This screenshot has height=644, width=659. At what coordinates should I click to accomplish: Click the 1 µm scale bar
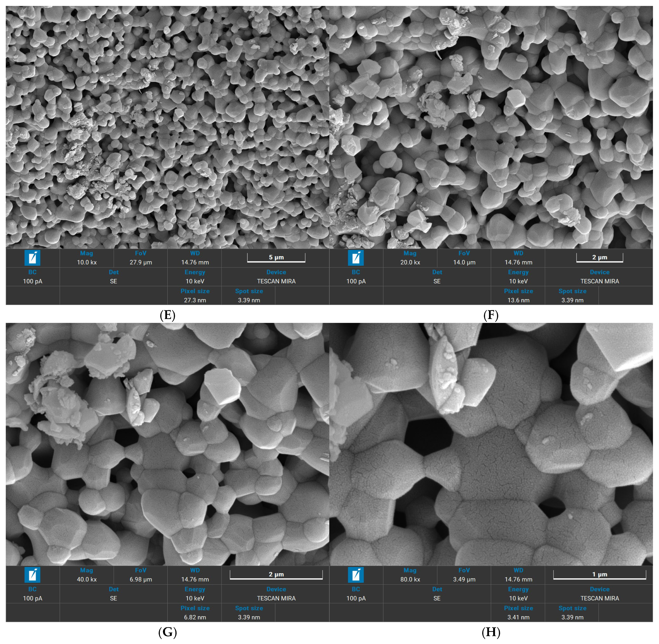[x=599, y=575]
